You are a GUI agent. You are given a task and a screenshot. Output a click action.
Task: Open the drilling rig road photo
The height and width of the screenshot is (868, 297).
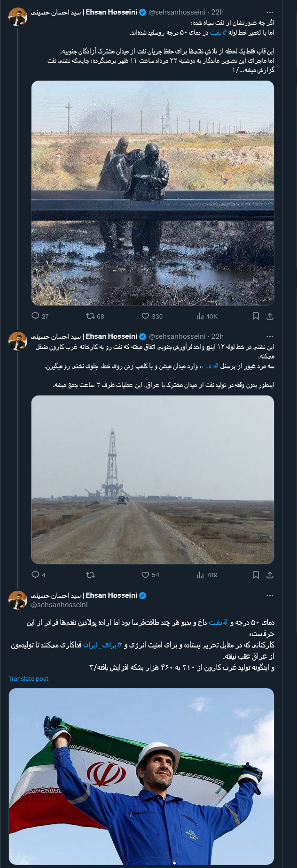153,480
